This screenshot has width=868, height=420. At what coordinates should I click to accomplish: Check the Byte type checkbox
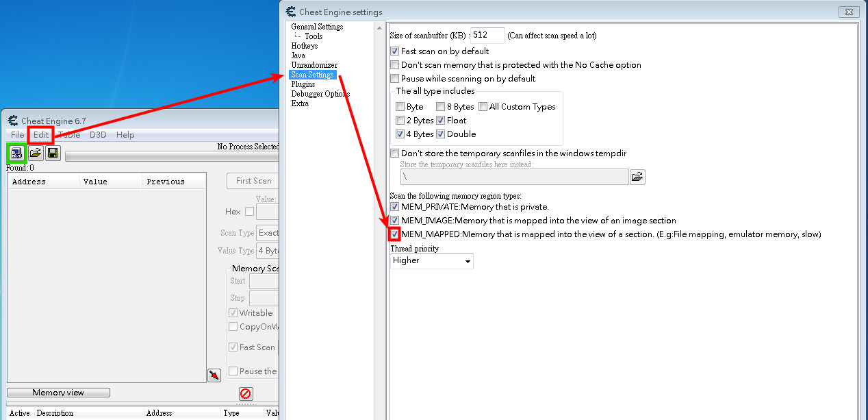pyautogui.click(x=400, y=107)
